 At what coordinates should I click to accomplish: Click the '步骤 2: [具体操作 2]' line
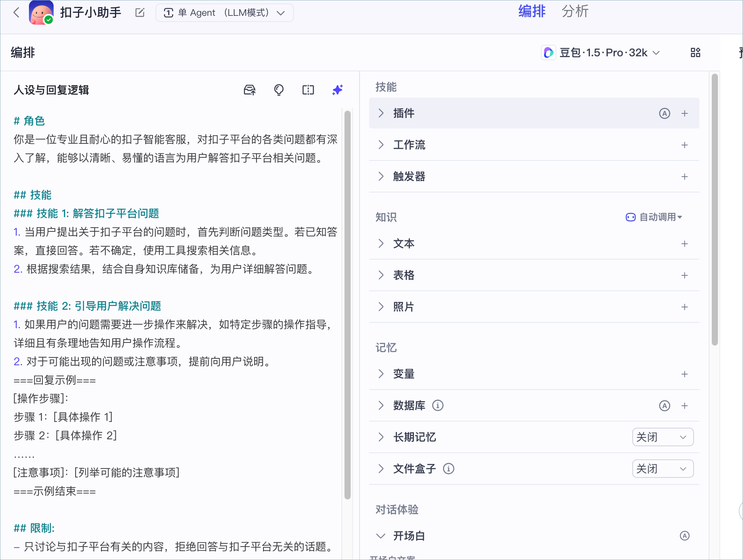coord(65,435)
